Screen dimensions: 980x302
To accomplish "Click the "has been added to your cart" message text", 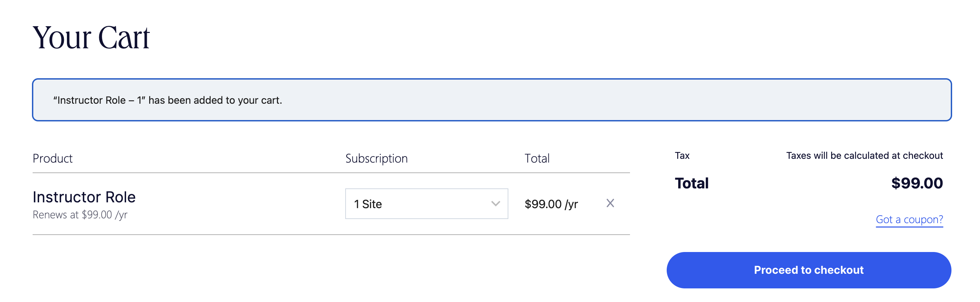I will [215, 100].
